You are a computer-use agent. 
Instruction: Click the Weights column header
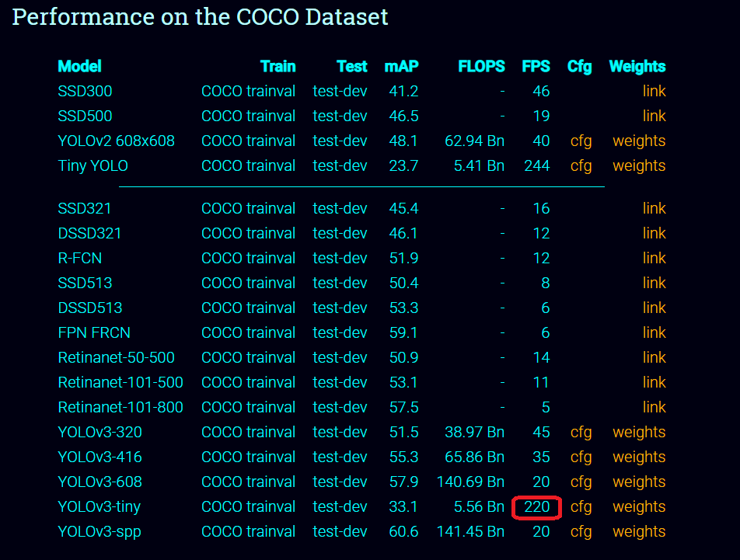(637, 67)
